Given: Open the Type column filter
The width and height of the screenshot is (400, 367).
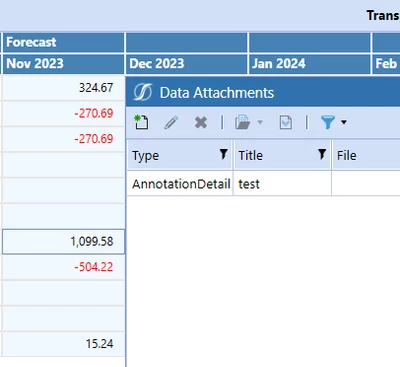Looking at the screenshot, I should coord(223,154).
